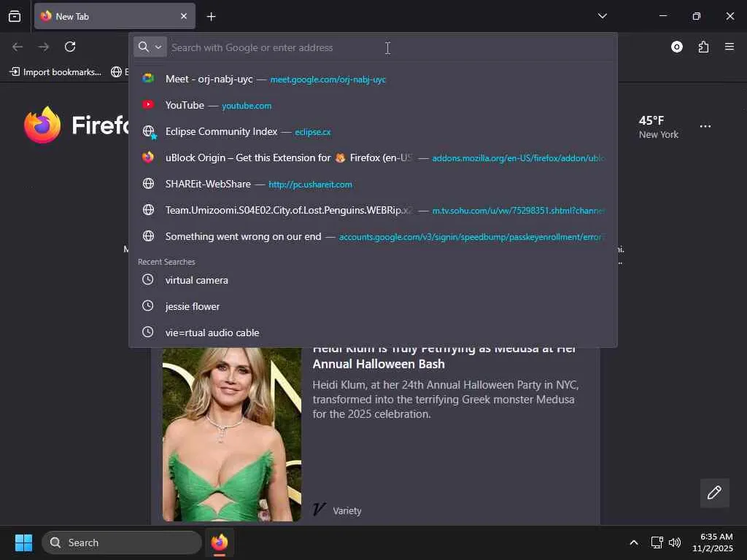Select recent search vie=rtual audio cable
This screenshot has width=747, height=560.
[373, 332]
